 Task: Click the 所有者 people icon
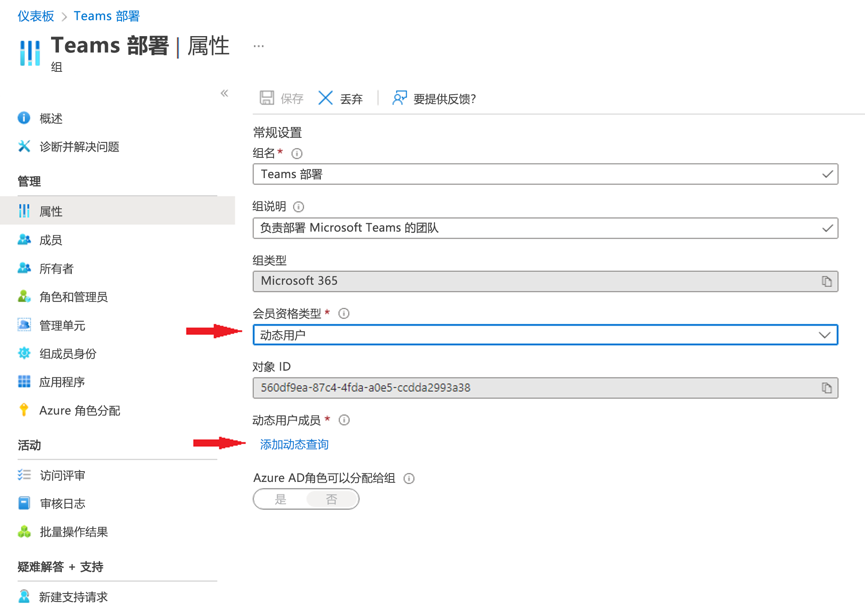pos(24,268)
